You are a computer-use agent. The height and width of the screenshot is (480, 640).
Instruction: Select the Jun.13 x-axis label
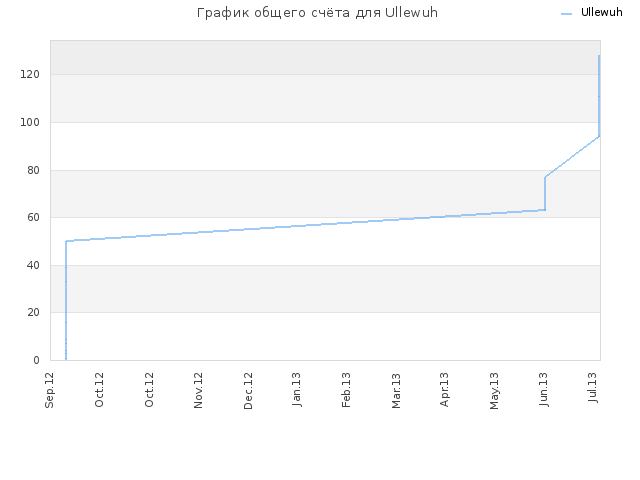[544, 389]
